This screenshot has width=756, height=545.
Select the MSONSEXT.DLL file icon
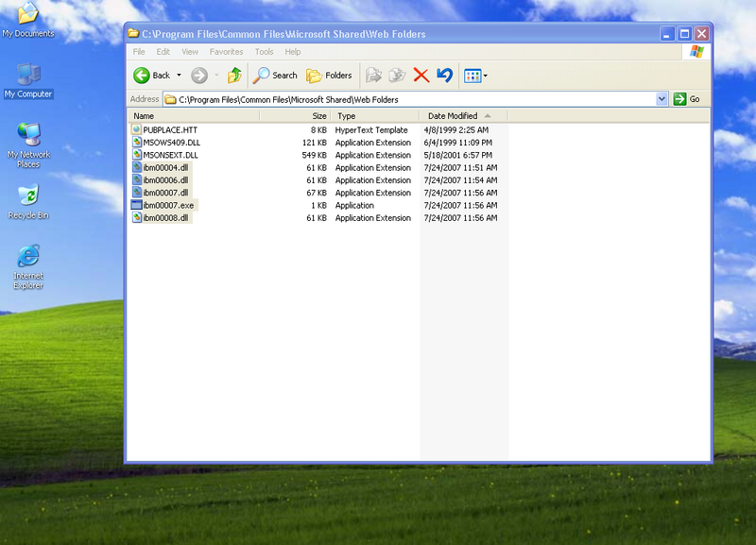(x=136, y=155)
